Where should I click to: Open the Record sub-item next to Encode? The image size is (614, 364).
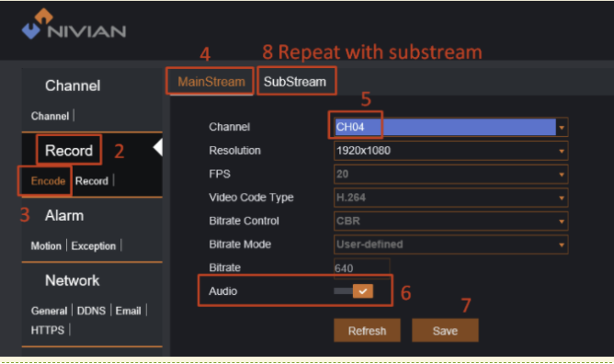[x=92, y=181]
